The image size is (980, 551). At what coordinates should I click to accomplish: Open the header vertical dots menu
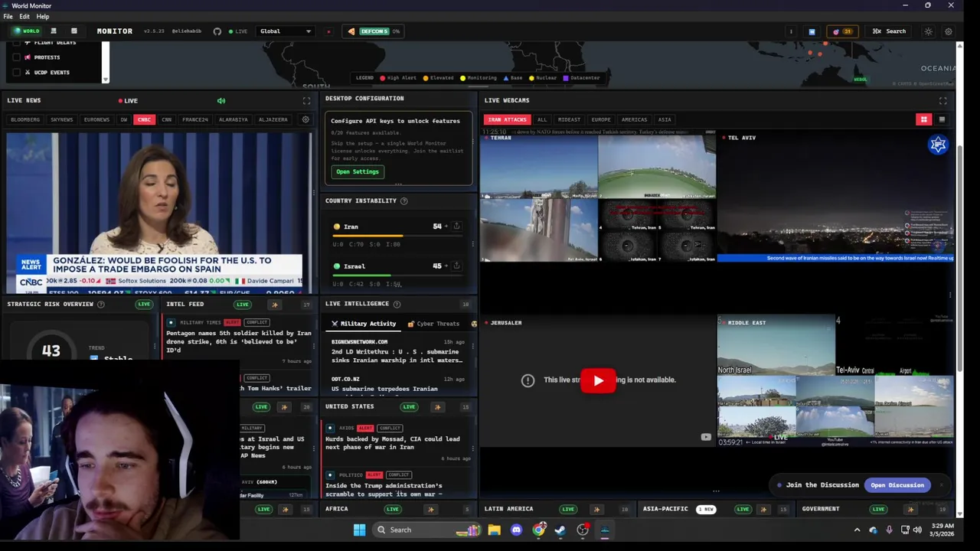click(791, 31)
